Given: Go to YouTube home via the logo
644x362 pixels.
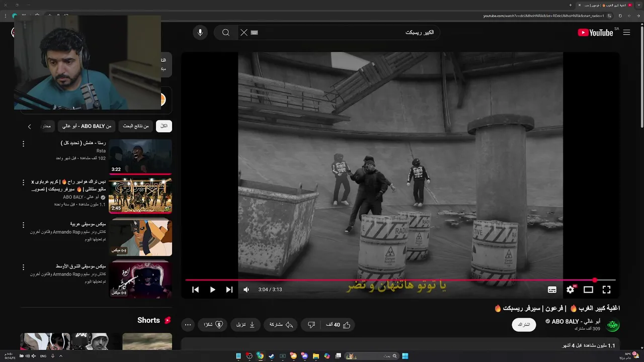Looking at the screenshot, I should 595,33.
